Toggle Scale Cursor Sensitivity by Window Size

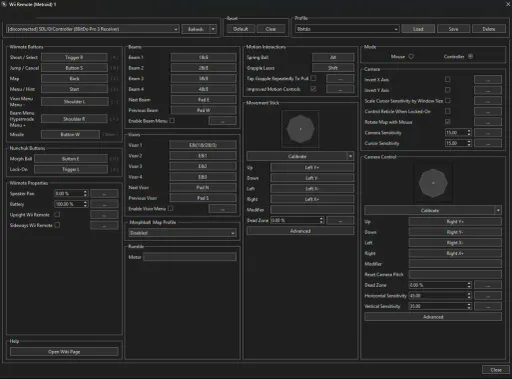click(x=448, y=100)
